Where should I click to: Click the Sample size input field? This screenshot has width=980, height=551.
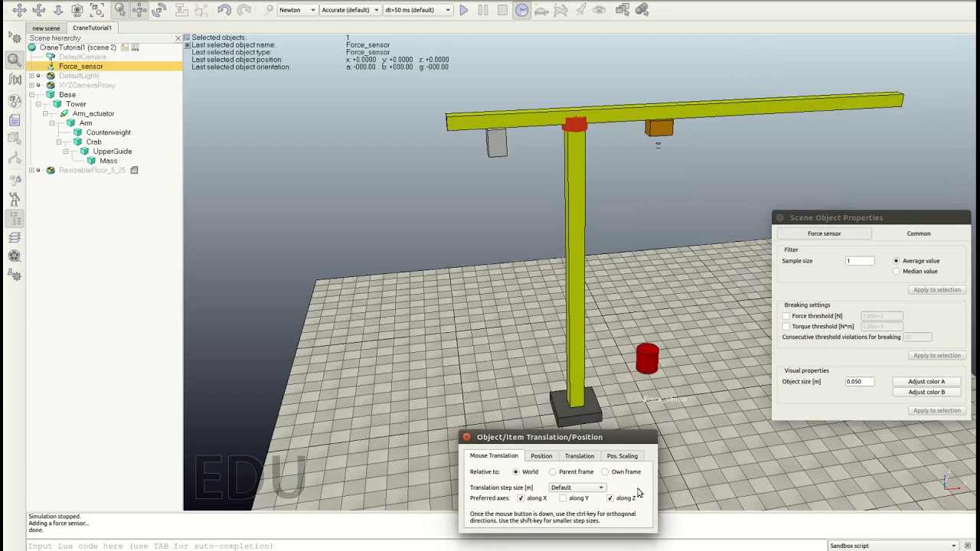tap(860, 261)
